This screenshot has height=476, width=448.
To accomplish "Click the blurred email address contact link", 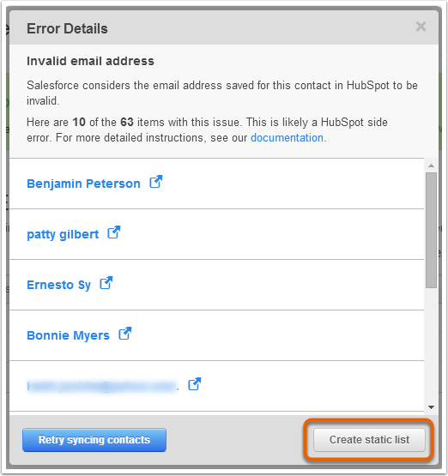I will [x=103, y=387].
